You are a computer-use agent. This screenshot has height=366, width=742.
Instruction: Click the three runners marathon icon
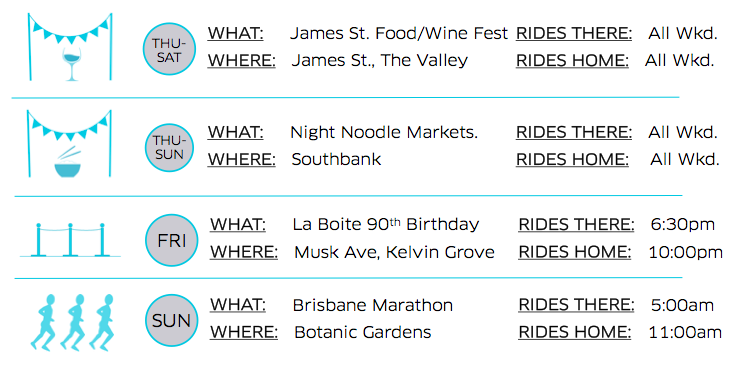click(x=72, y=322)
